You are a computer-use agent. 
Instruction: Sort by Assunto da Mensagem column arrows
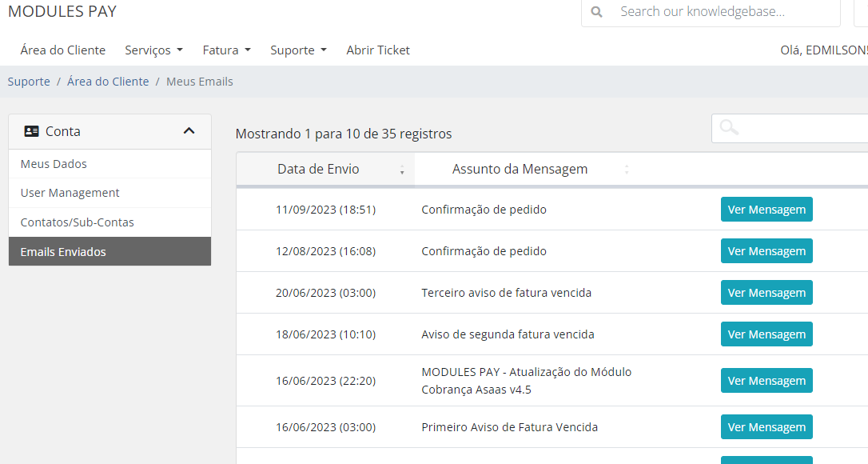(627, 170)
